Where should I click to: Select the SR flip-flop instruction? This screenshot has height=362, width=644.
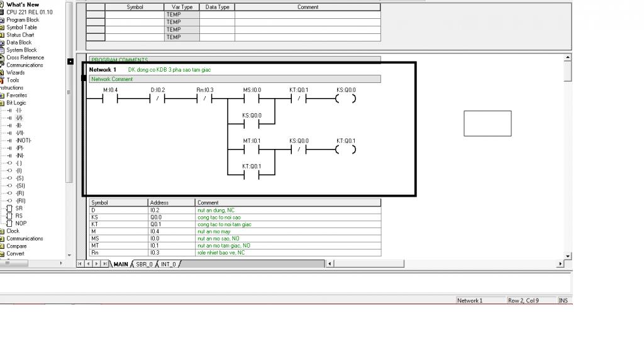19,208
